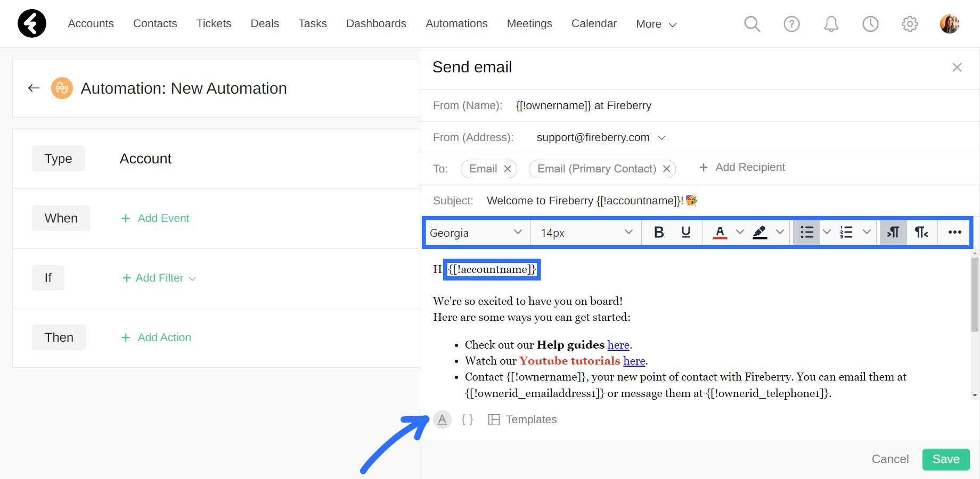The height and width of the screenshot is (479, 980).
Task: Cancel the email editing
Action: coord(890,459)
